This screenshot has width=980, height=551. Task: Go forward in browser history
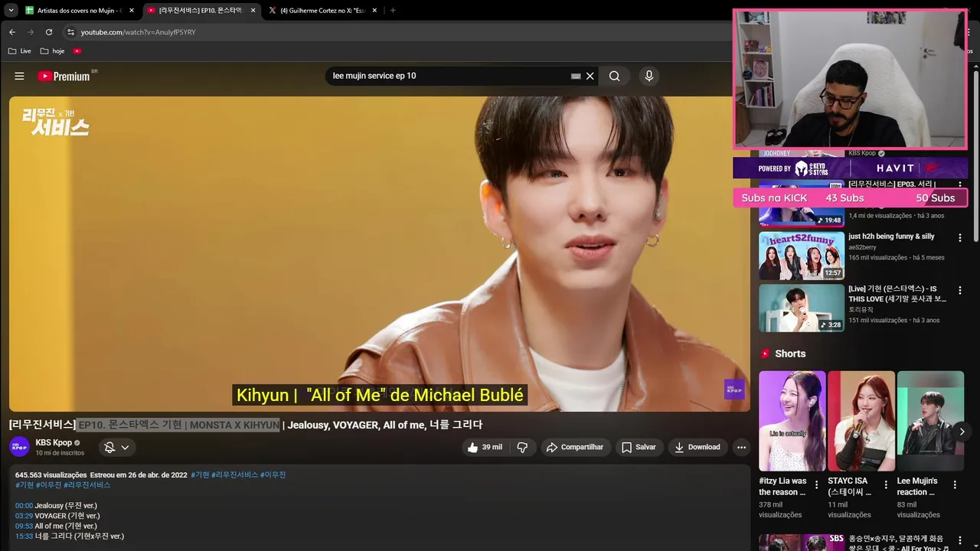(x=31, y=32)
